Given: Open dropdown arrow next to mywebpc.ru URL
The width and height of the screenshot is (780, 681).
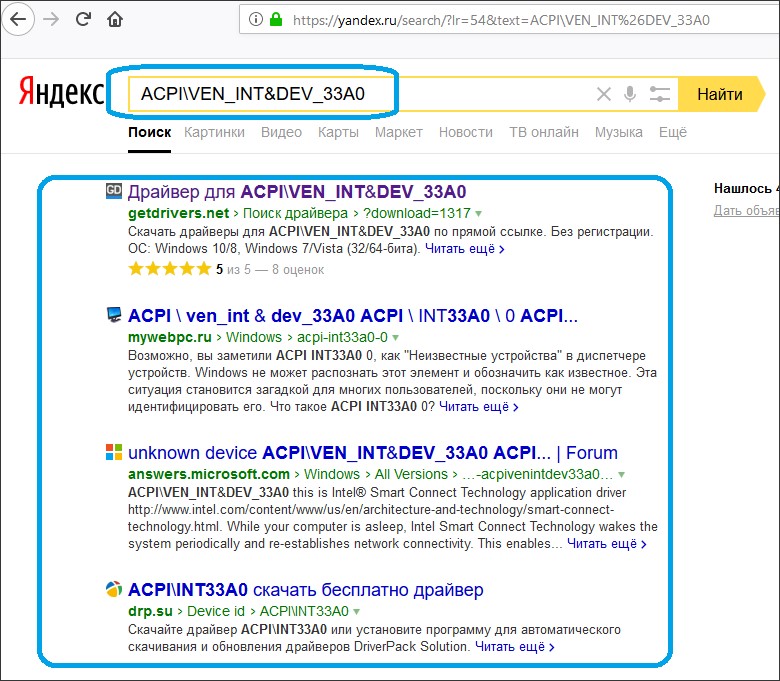Looking at the screenshot, I should [x=397, y=338].
